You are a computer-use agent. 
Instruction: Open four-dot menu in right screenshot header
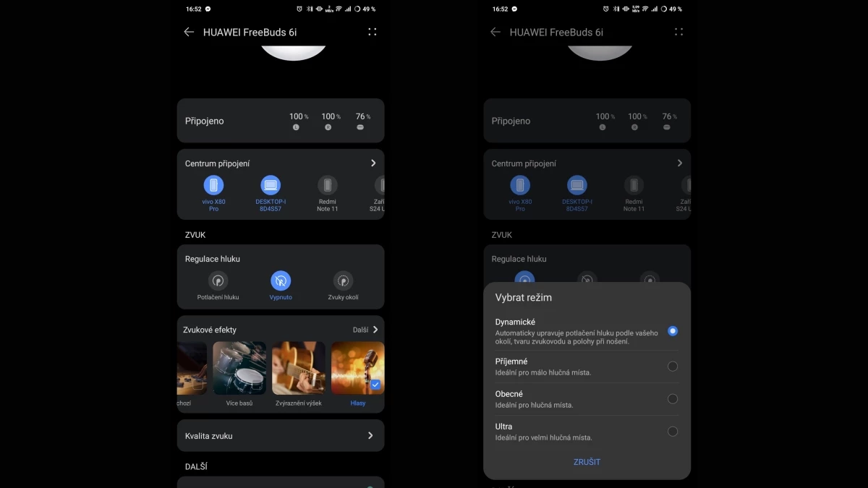coord(678,32)
